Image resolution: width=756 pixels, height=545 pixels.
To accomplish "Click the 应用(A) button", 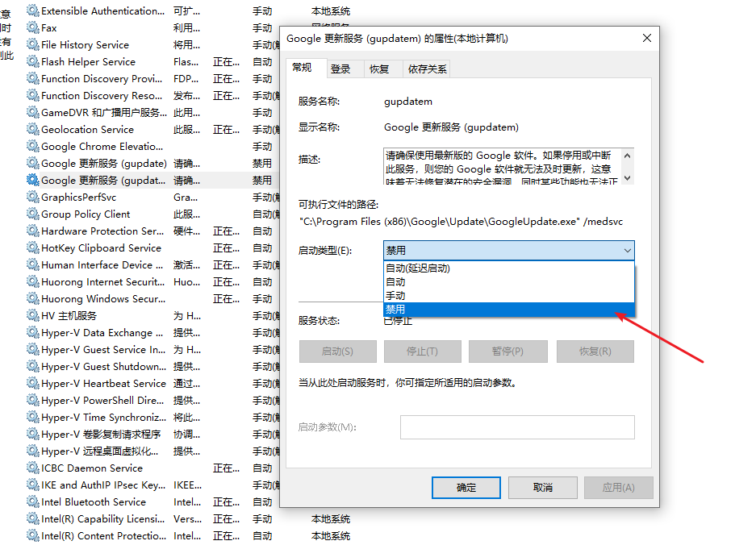I will pyautogui.click(x=619, y=488).
